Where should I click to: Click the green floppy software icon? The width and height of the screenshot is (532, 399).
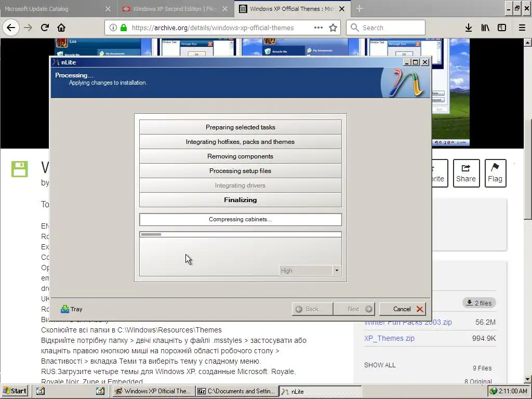tap(19, 169)
